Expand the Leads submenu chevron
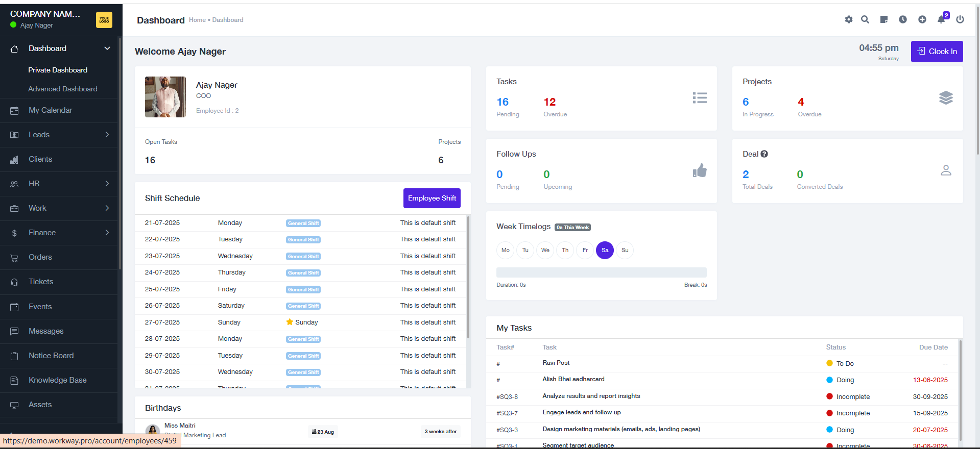The height and width of the screenshot is (449, 980). 107,135
